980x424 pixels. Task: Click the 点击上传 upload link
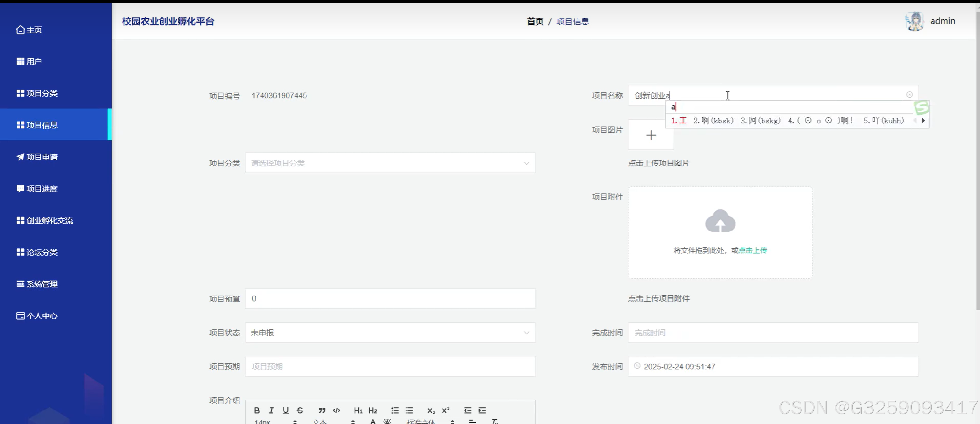(x=752, y=250)
